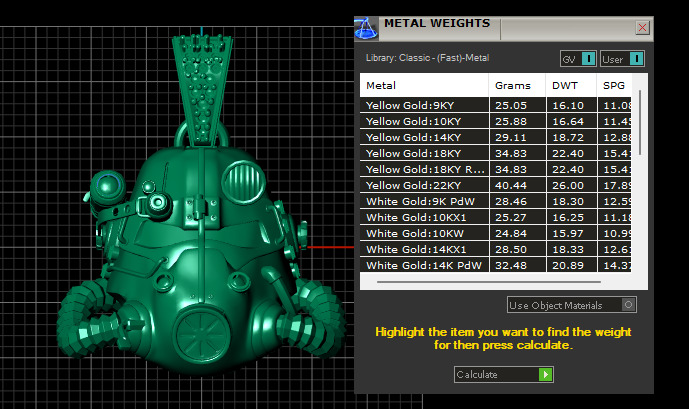Click the 18.72 DWT value
Image resolution: width=689 pixels, height=409 pixels.
pyautogui.click(x=568, y=138)
